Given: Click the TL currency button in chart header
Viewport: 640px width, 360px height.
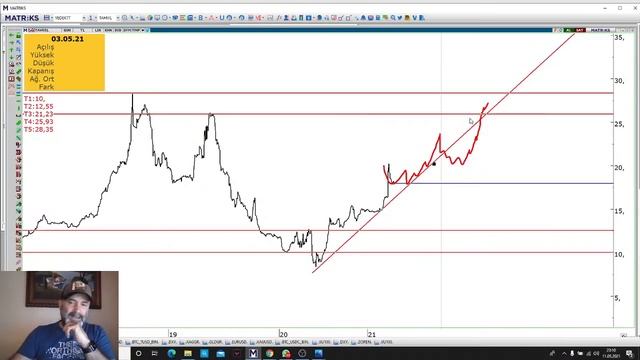Looking at the screenshot, I should point(82,30).
